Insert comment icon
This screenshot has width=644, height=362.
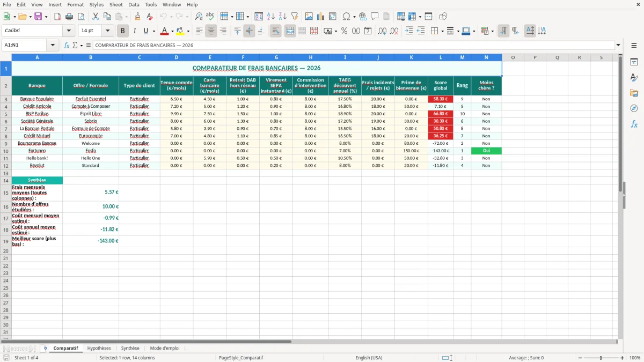[375, 17]
